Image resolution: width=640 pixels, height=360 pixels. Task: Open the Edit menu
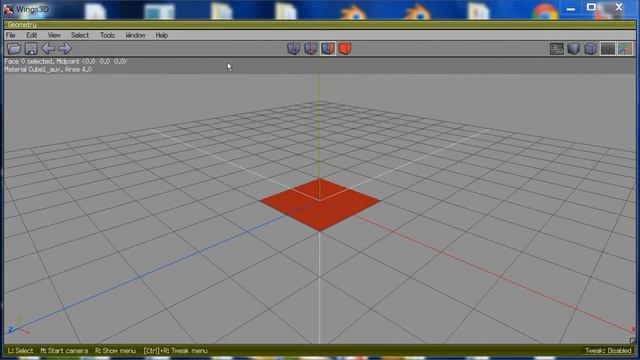click(31, 35)
